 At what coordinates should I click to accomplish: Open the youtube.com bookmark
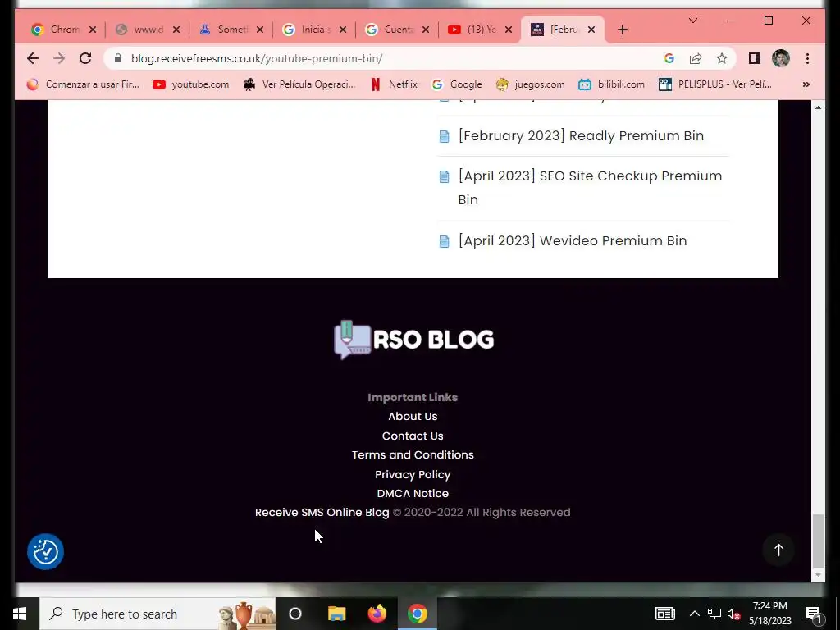(x=190, y=84)
